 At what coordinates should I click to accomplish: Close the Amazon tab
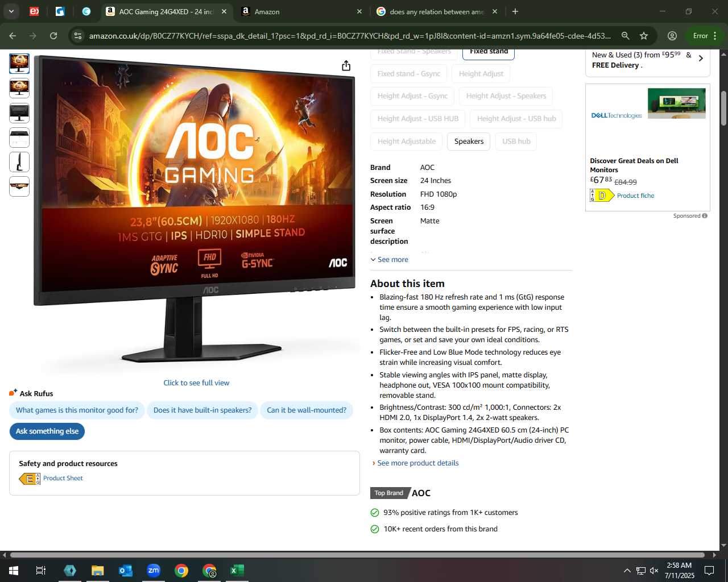(359, 11)
